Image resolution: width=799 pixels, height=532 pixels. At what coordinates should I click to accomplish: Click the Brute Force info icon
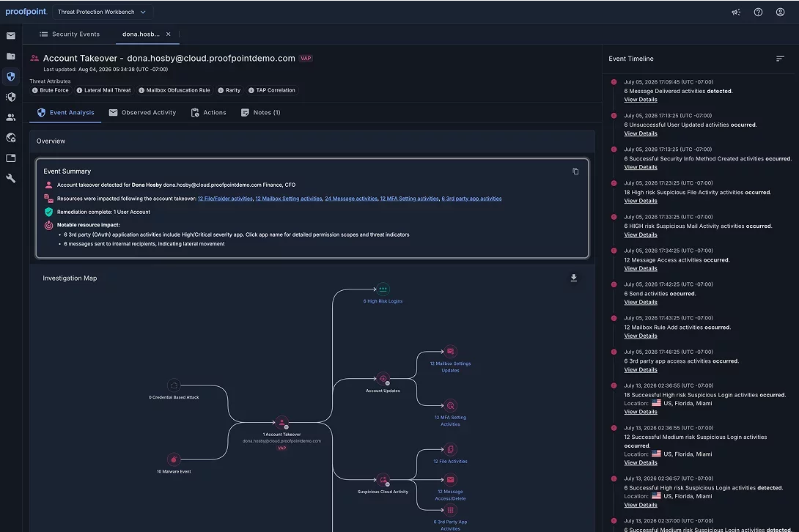tap(35, 90)
